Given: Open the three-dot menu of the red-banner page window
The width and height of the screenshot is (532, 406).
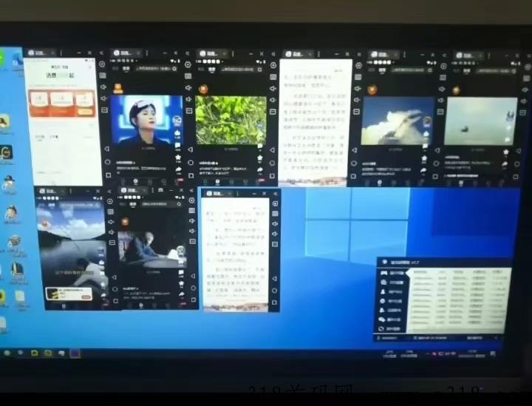Looking at the screenshot, I should click(61, 53).
